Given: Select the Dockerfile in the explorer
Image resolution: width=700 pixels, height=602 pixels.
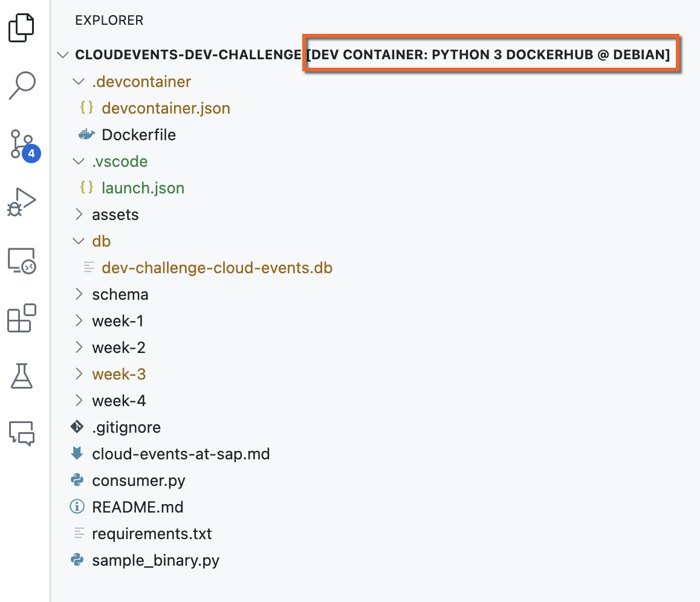Looking at the screenshot, I should click(x=139, y=134).
